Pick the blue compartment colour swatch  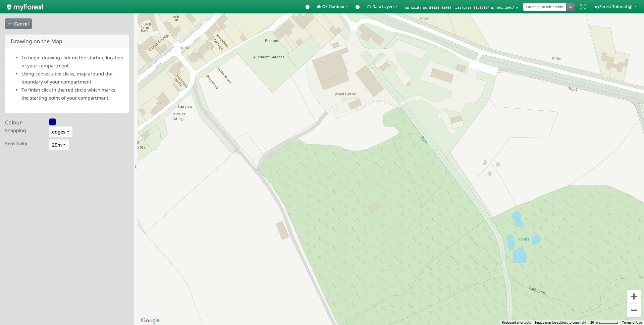point(52,122)
